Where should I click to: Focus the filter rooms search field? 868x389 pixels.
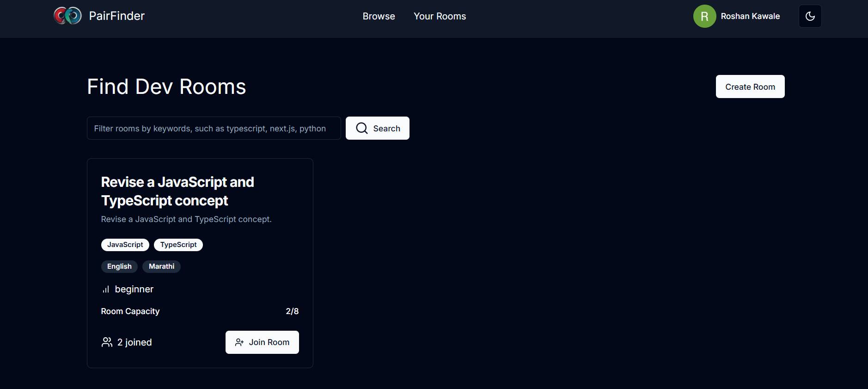pyautogui.click(x=214, y=128)
